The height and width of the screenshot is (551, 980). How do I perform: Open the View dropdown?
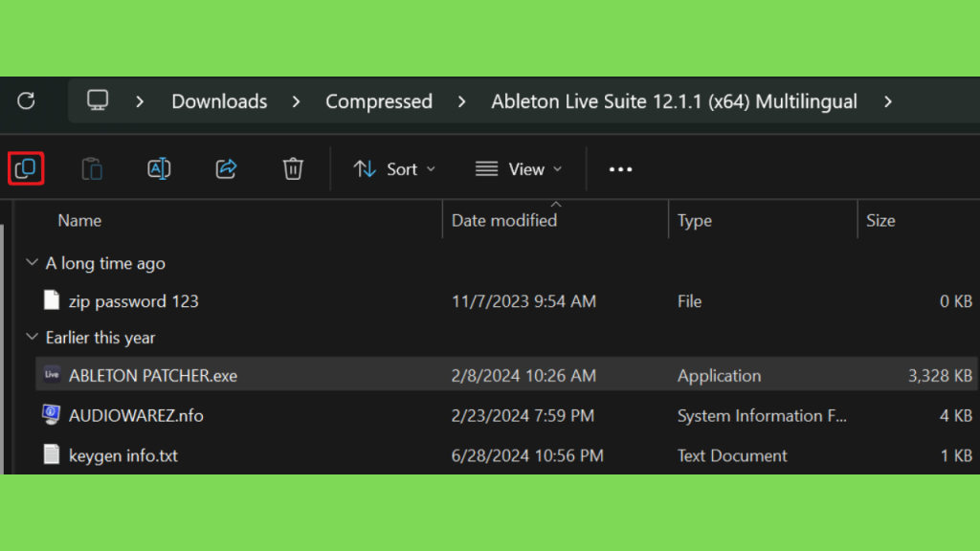coord(519,169)
